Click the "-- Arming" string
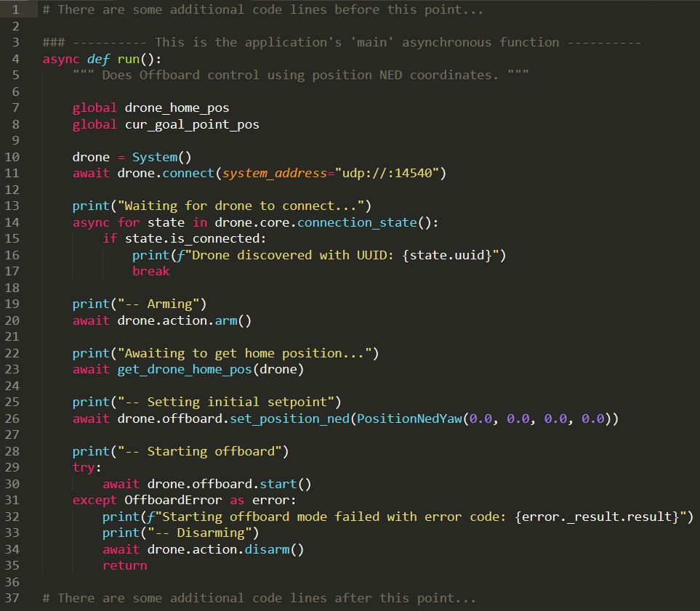 (x=158, y=304)
